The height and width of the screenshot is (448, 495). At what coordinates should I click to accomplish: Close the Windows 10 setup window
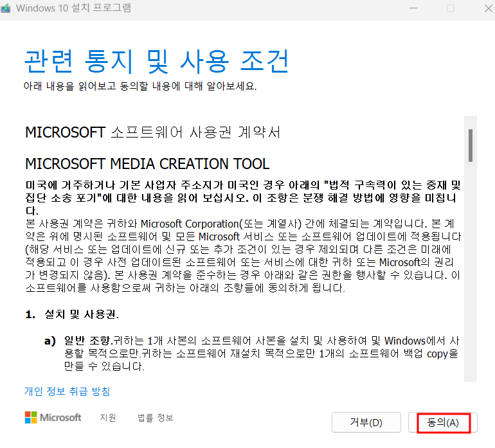[x=489, y=8]
